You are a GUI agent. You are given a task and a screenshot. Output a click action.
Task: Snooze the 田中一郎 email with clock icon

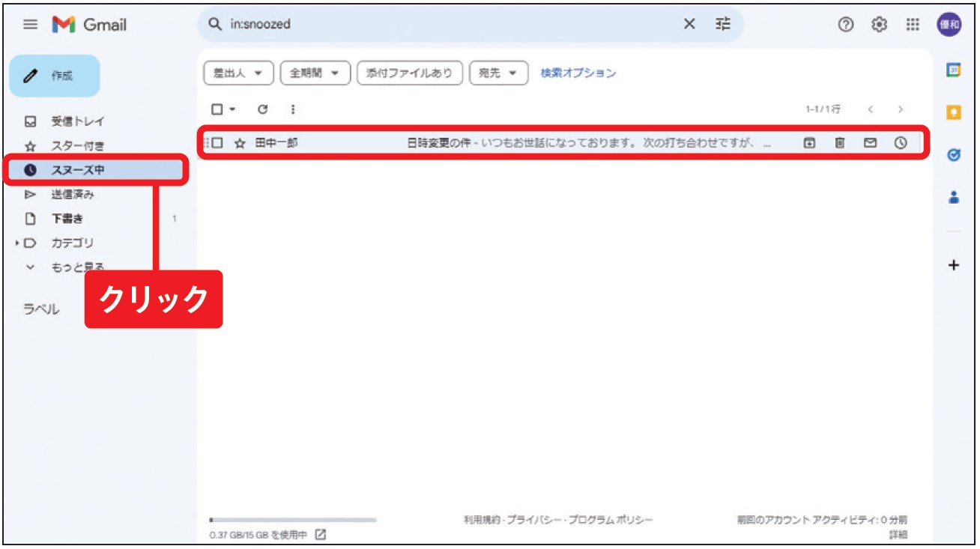click(901, 142)
